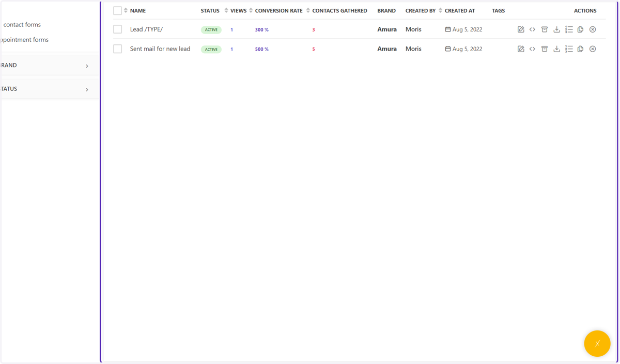This screenshot has width=620, height=364.
Task: Click Moris creator in Lead /TYPE/ row
Action: pos(413,29)
